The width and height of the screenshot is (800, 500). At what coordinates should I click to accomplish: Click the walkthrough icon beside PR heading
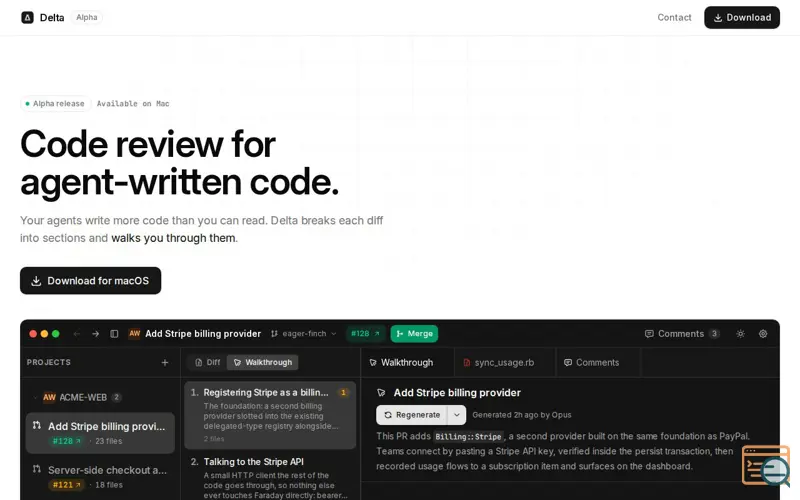pyautogui.click(x=381, y=392)
